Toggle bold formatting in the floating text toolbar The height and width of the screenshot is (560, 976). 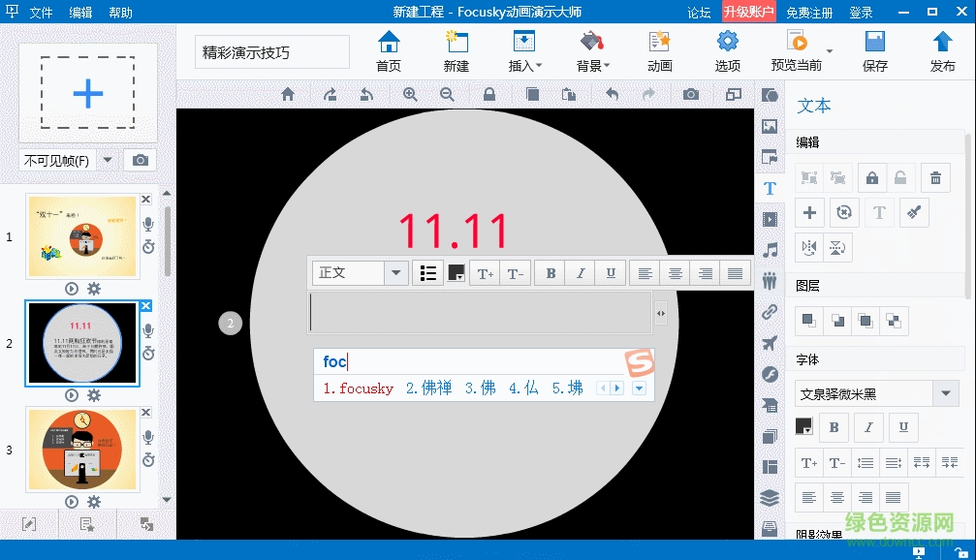(550, 272)
